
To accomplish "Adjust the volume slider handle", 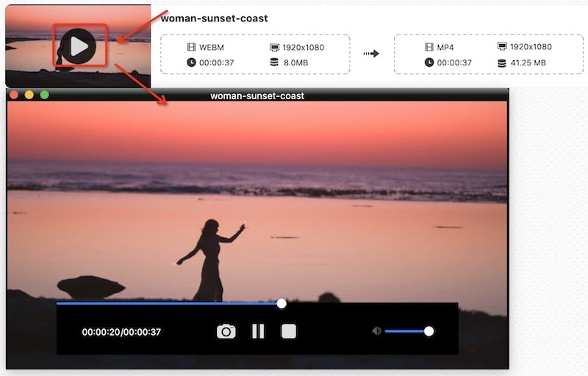I will click(429, 331).
